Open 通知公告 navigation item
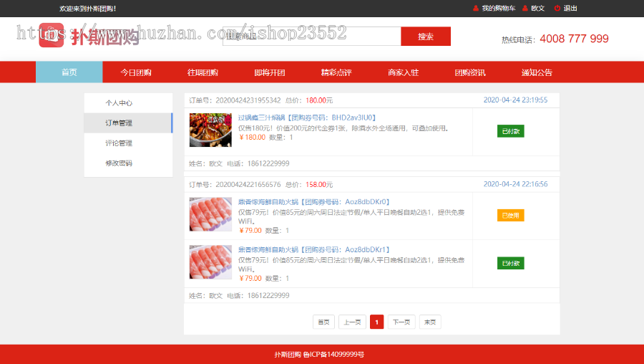The height and width of the screenshot is (364, 644). [537, 72]
